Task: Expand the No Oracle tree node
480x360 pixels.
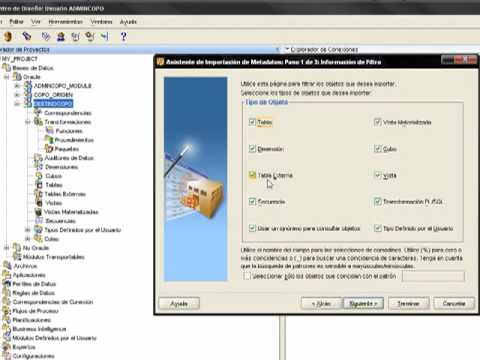Action: (6, 248)
